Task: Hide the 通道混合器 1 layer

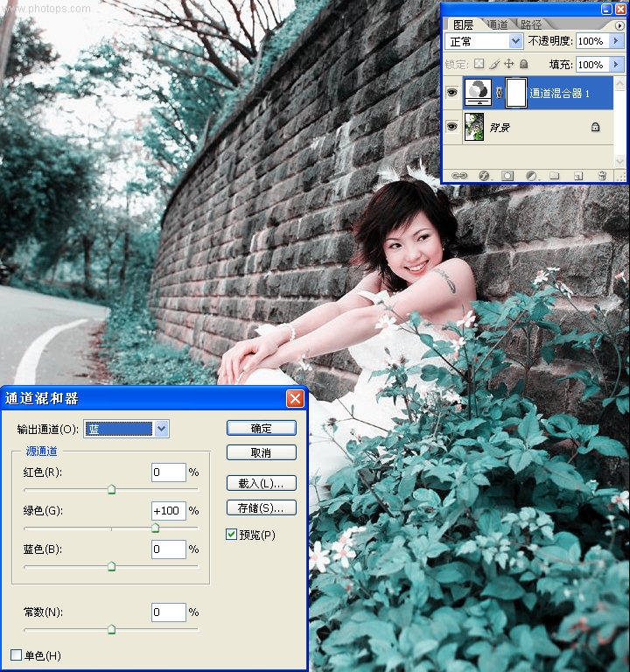Action: [x=451, y=92]
